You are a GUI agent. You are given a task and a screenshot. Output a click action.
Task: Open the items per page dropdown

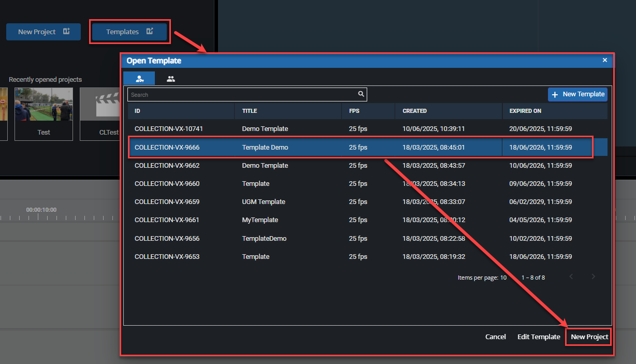[503, 278]
